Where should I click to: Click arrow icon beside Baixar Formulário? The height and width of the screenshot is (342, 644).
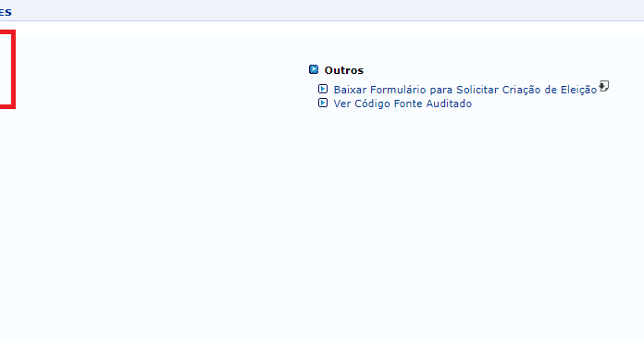[323, 89]
